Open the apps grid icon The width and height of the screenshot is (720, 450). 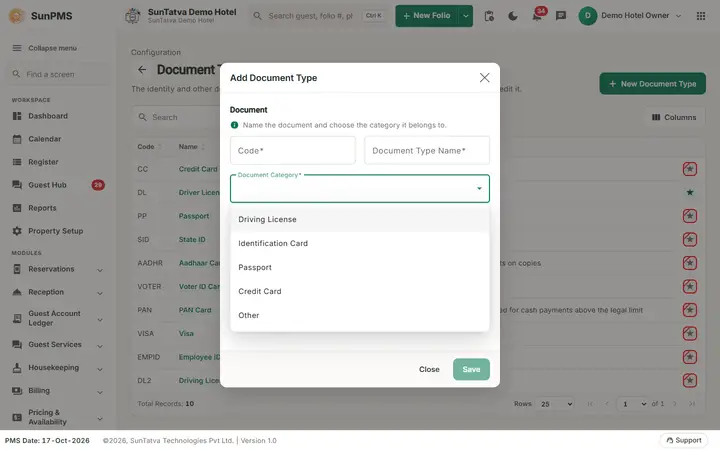pos(701,16)
